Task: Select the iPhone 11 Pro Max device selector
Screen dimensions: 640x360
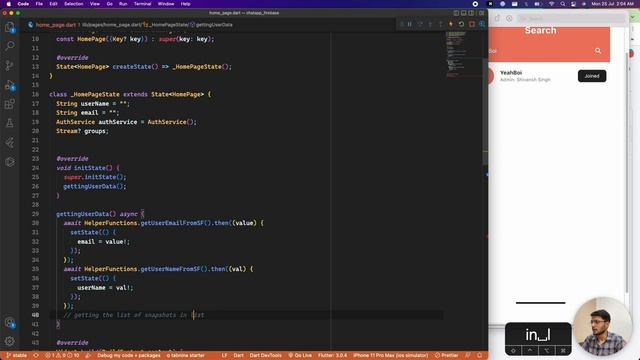Action: point(391,356)
